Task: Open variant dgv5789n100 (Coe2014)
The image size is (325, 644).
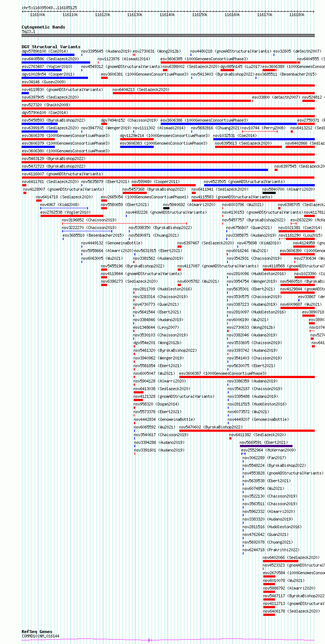Action: (x=45, y=51)
